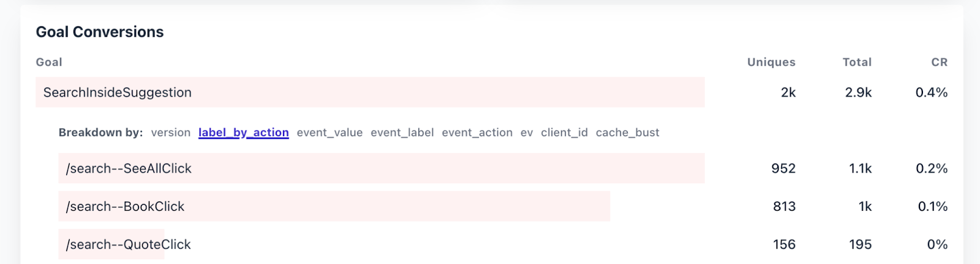Click the CR column header

(940, 62)
